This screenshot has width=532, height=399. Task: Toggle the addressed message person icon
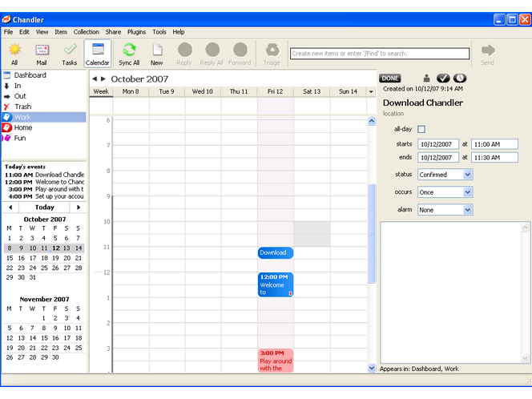pyautogui.click(x=426, y=79)
